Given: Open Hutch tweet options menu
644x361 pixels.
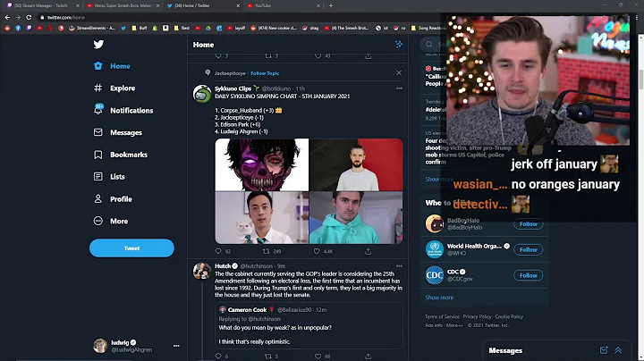Looking at the screenshot, I should pos(399,265).
